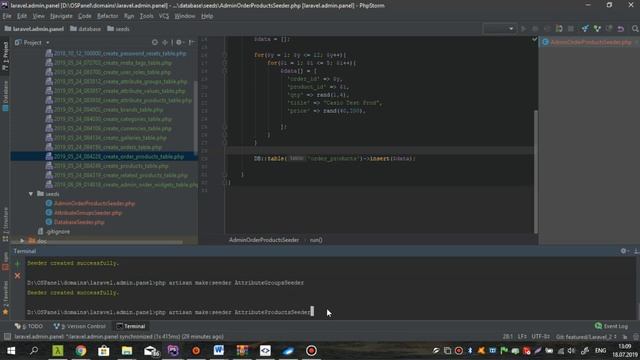The height and width of the screenshot is (360, 640).
Task: Toggle the Terminal tool window tab
Action: click(131, 326)
